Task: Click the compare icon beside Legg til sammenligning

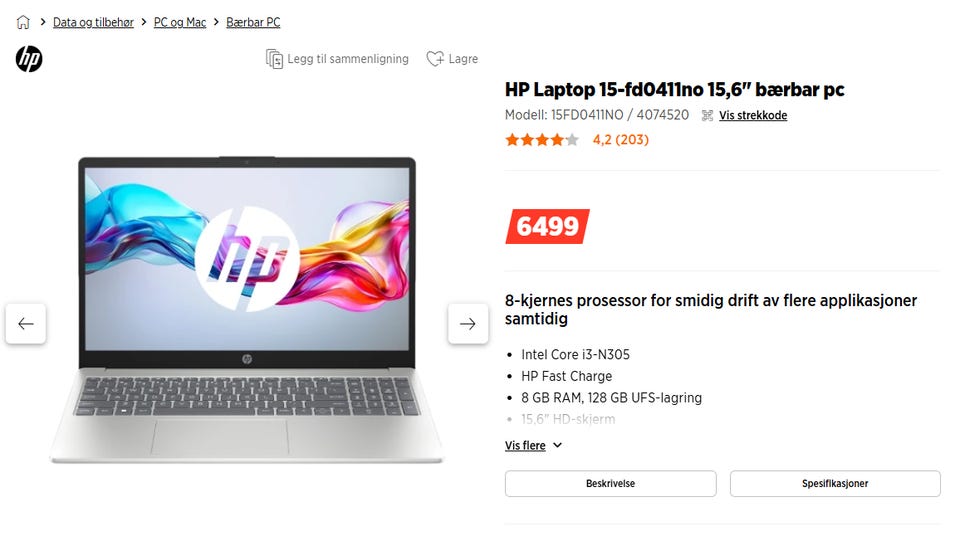Action: coord(274,59)
